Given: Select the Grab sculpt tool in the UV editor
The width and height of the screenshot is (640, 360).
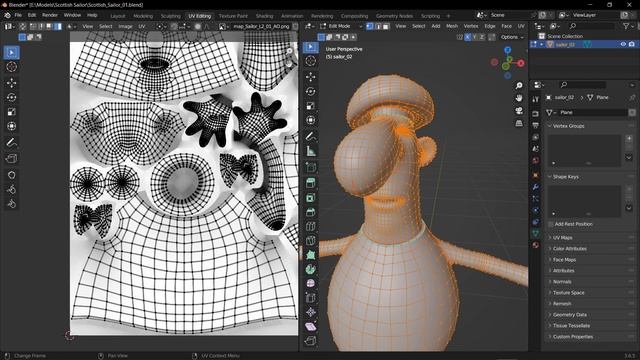Looking at the screenshot, I should pyautogui.click(x=11, y=175).
